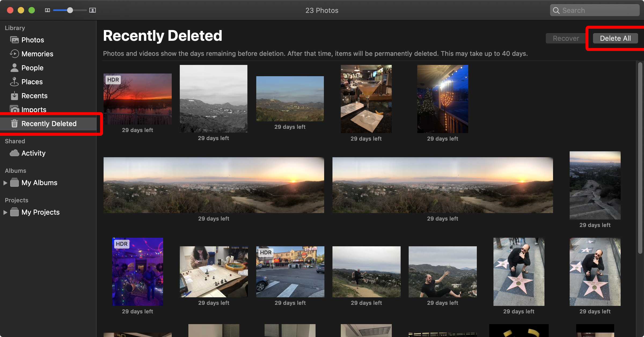Open Imports in the sidebar
The width and height of the screenshot is (644, 337).
[x=48, y=109]
